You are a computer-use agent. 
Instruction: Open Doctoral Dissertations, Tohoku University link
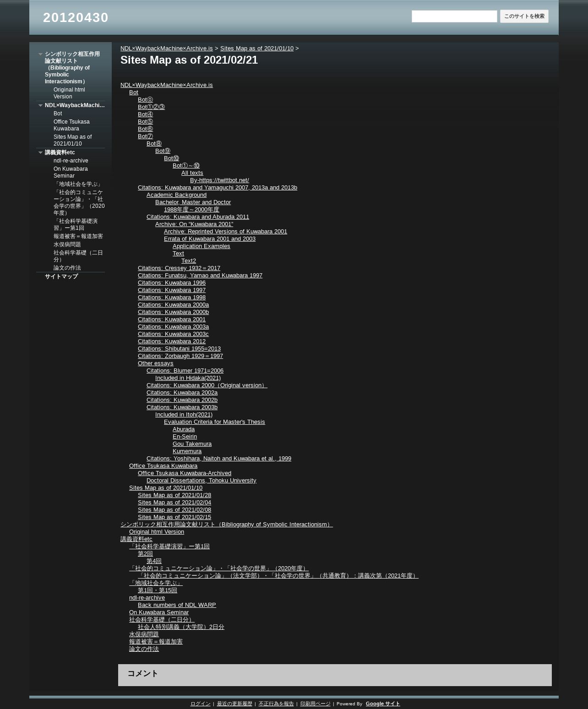(201, 480)
